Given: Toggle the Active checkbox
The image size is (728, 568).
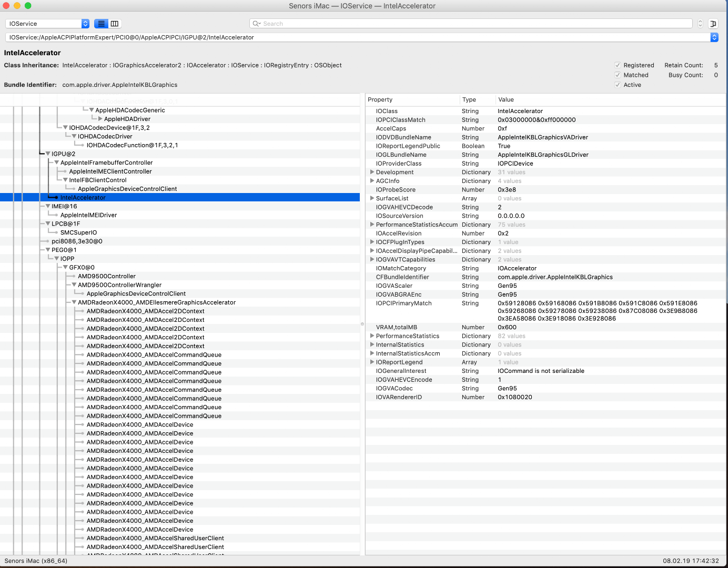Looking at the screenshot, I should coord(618,85).
